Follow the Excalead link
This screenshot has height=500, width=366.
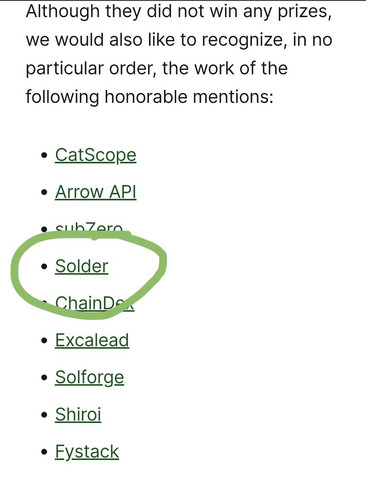pos(92,340)
